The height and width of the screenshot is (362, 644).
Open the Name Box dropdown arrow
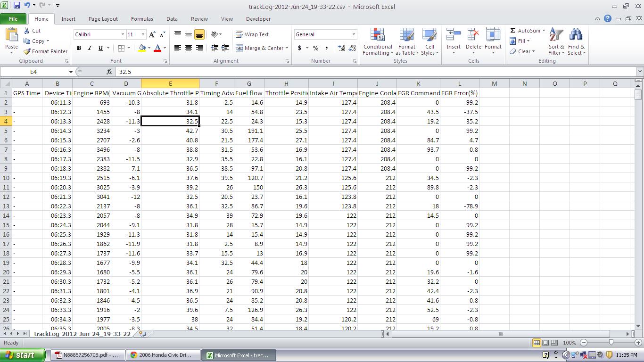[x=71, y=72]
